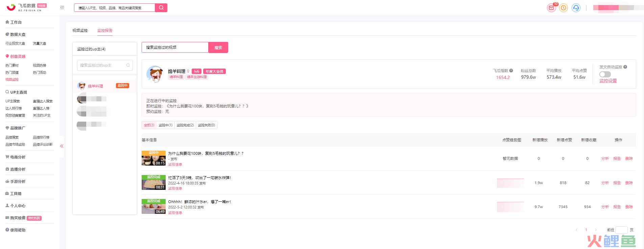Screen dimensions: 644x249
Task: Open the orange clock history icon
Action: [x=564, y=8]
